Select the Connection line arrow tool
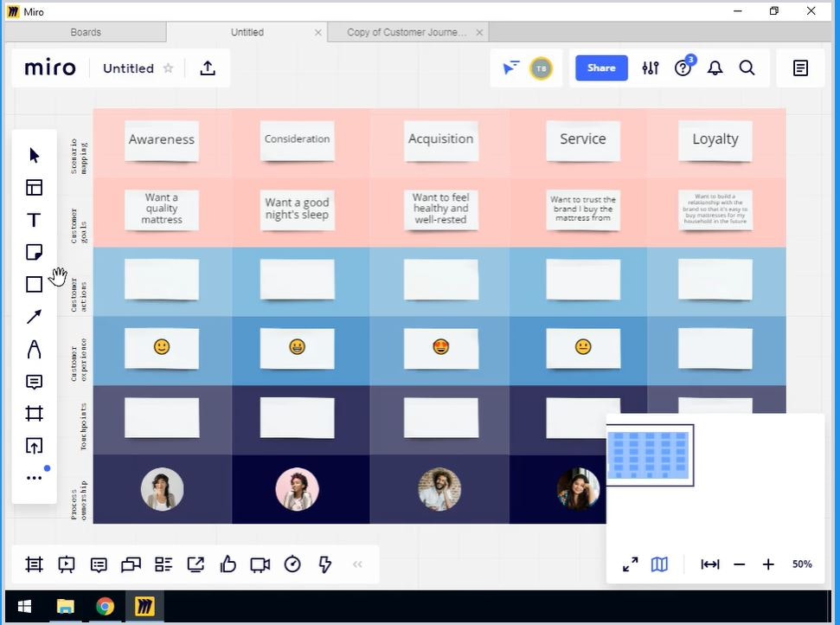 click(x=35, y=316)
